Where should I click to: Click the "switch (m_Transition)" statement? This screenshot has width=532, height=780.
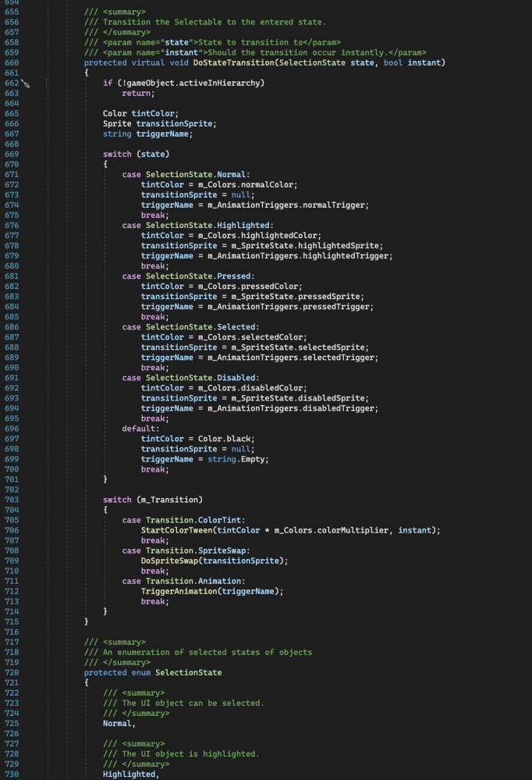pos(153,500)
